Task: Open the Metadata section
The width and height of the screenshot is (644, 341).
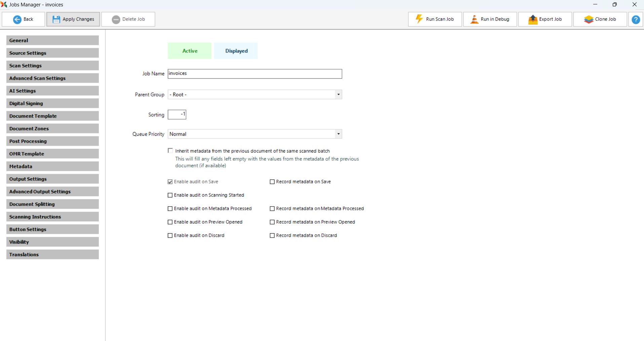Action: pos(52,166)
